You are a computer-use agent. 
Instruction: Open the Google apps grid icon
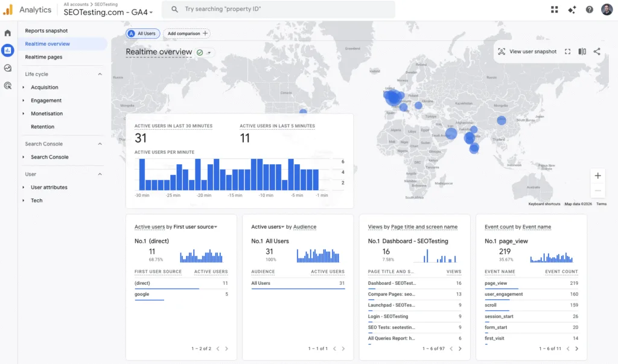[554, 10]
